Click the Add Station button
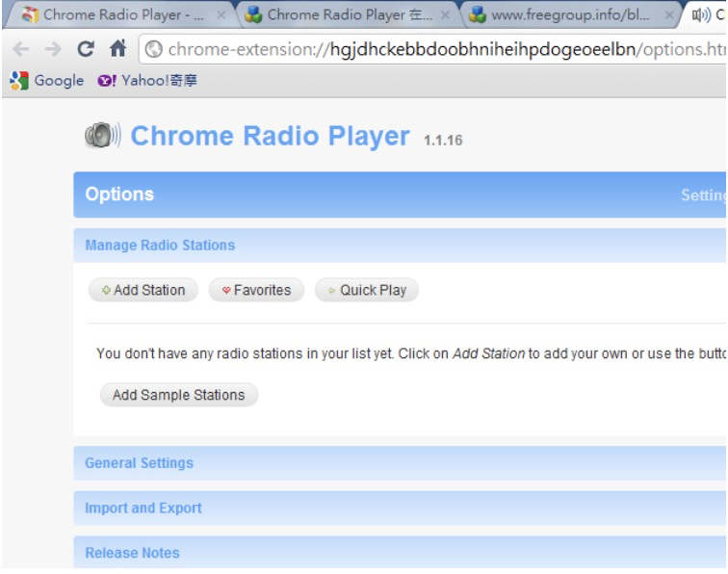Image resolution: width=728 pixels, height=574 pixels. 143,290
